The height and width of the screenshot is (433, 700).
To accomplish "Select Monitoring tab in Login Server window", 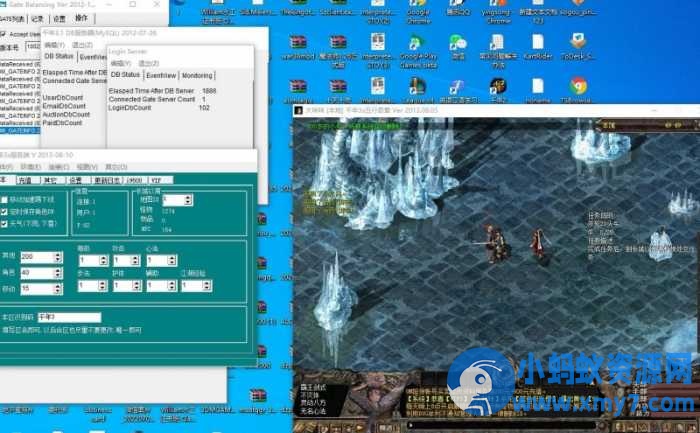I will coord(197,75).
